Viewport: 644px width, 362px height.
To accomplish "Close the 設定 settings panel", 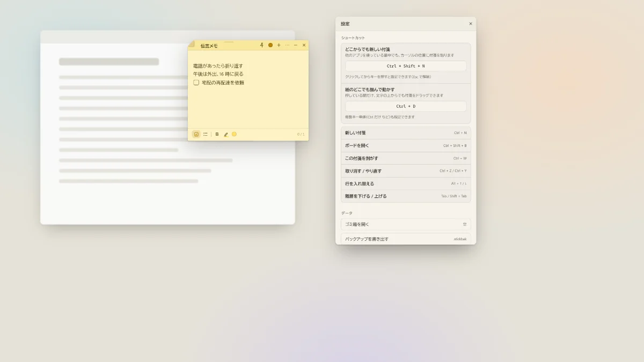I will tap(471, 24).
